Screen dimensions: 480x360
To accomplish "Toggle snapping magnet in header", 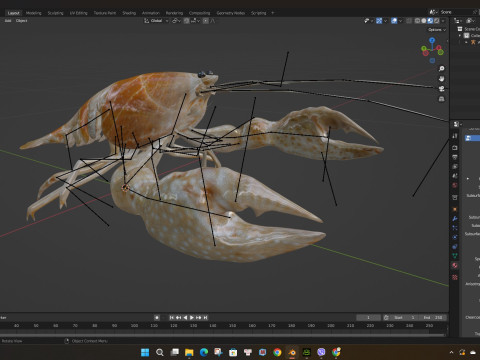I will tap(187, 21).
